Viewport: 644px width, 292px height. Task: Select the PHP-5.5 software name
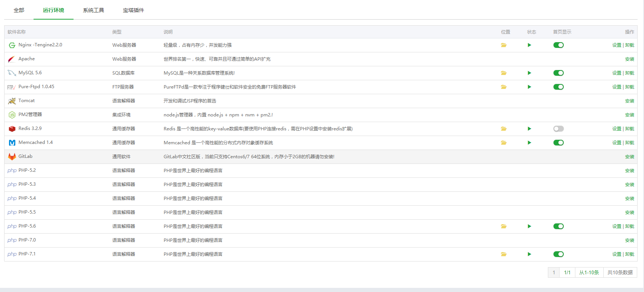(x=27, y=212)
